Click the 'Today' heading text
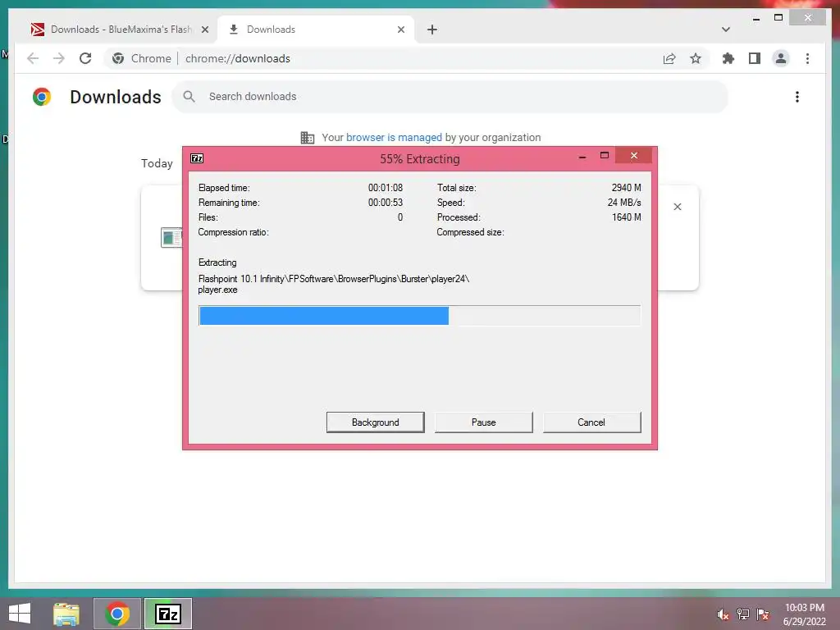This screenshot has width=840, height=630. click(x=157, y=163)
